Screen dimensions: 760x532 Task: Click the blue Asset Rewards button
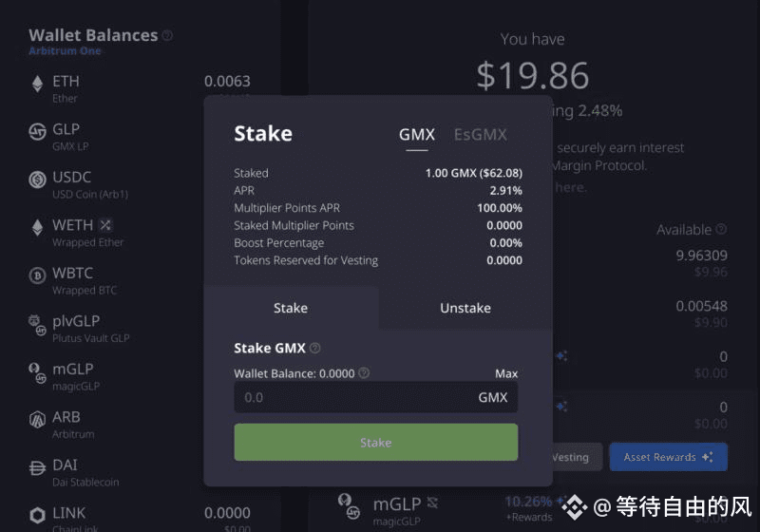(x=668, y=457)
